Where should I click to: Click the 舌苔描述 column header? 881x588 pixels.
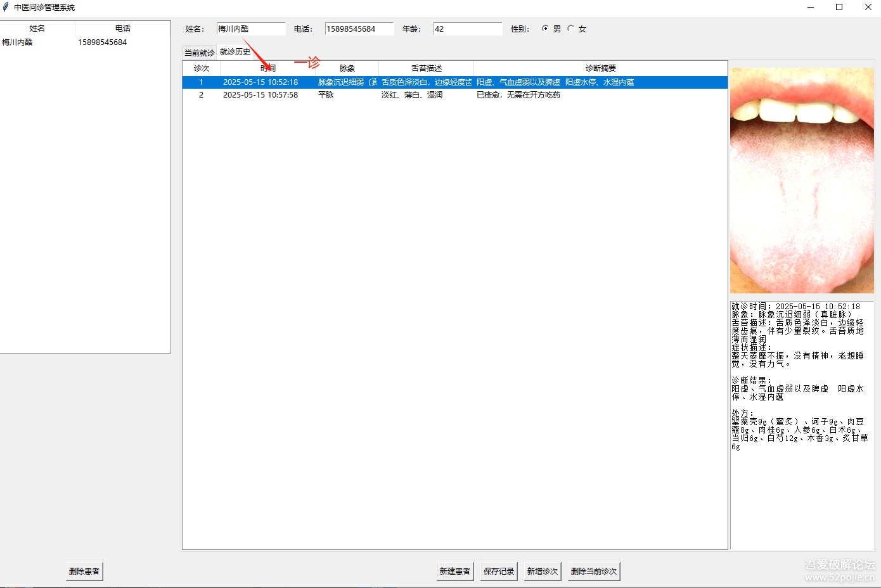click(x=427, y=68)
